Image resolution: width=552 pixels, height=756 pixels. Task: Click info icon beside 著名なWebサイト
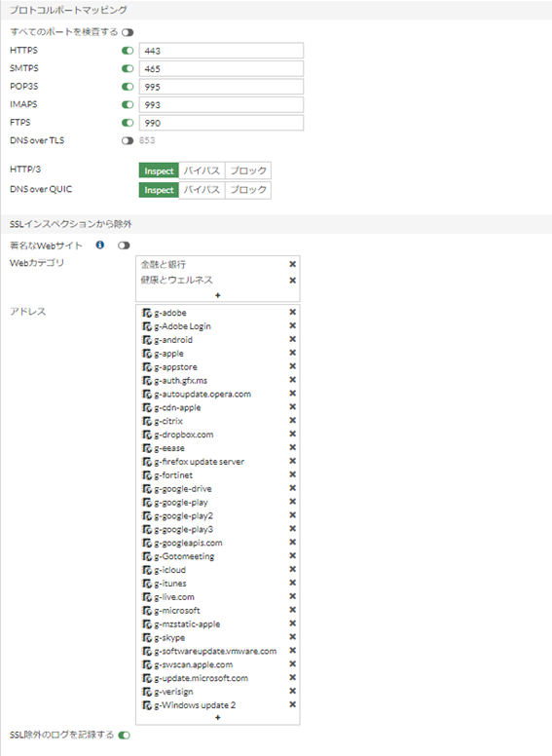(99, 245)
